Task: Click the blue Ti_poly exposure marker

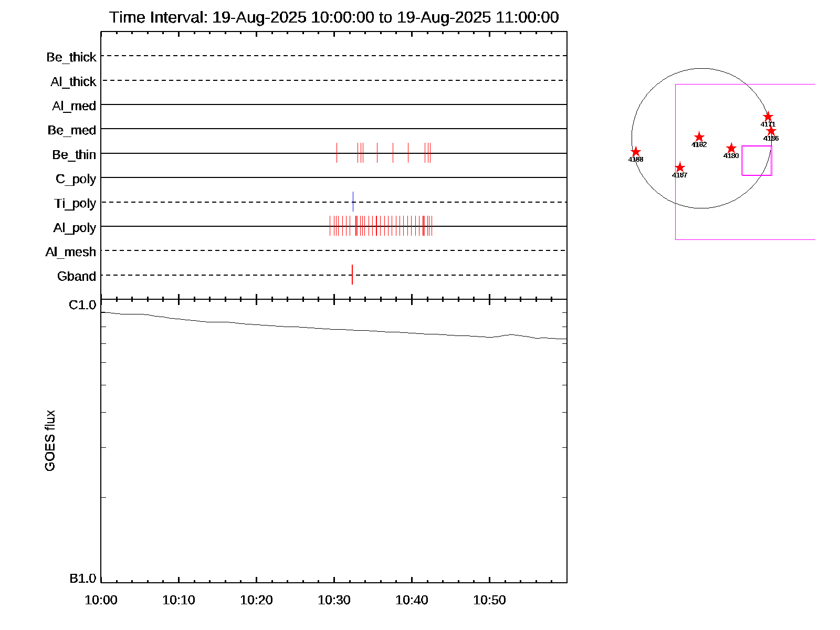Action: coord(353,202)
